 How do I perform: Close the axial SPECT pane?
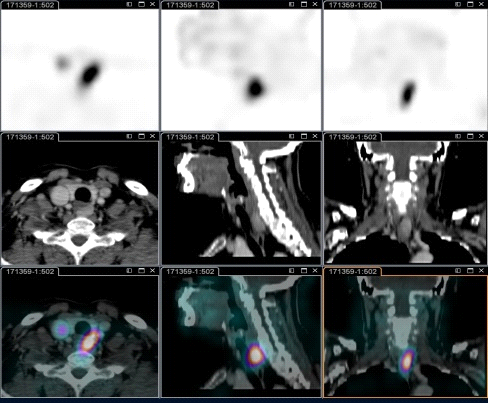point(152,4)
